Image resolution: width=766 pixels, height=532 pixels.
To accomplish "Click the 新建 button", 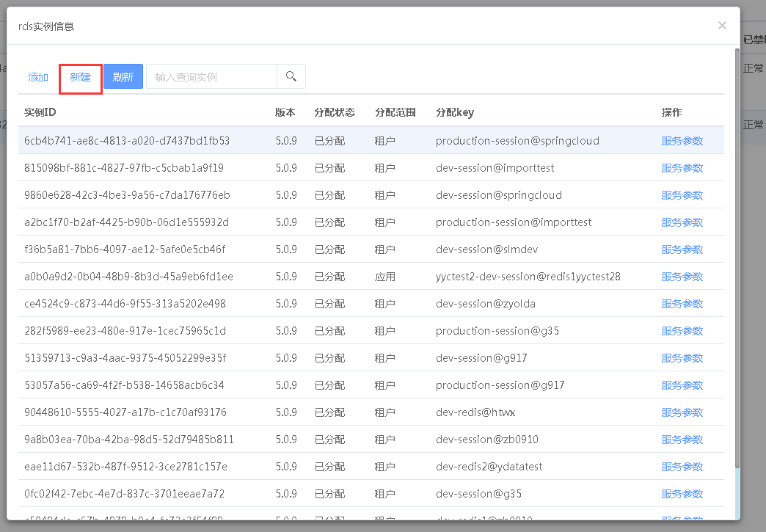I will click(81, 77).
